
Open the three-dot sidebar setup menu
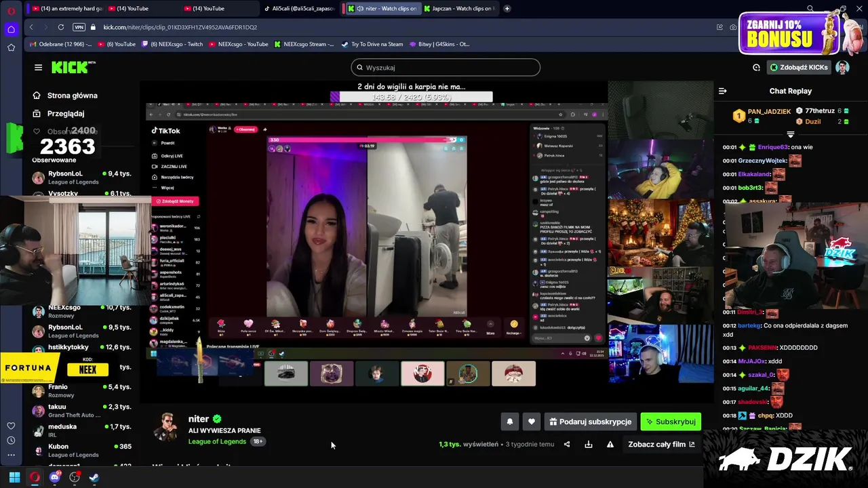point(11,455)
